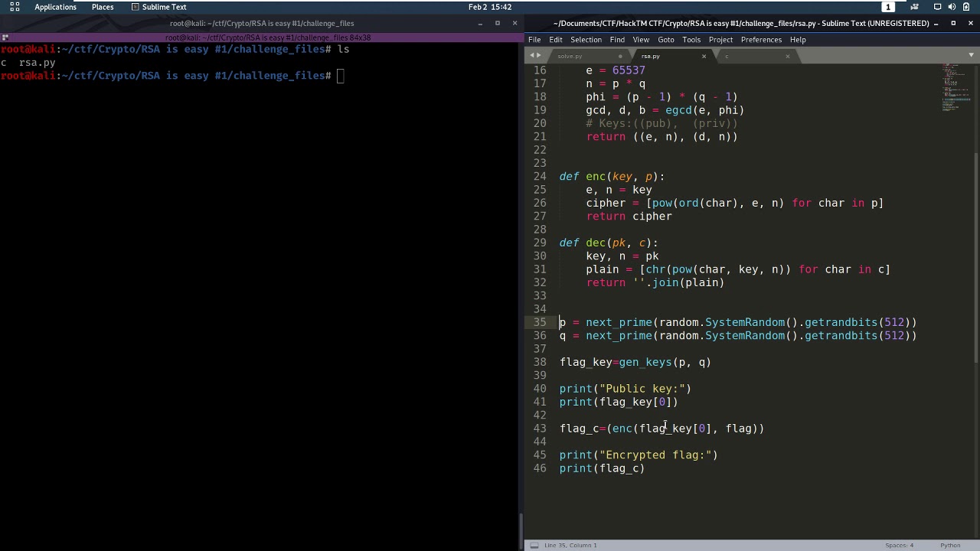Click Line 35, Column 1 status text
The height and width of the screenshot is (551, 980).
(570, 545)
